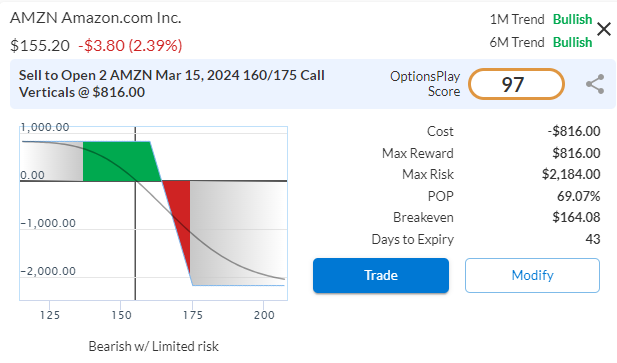
Task: Close the AMZN trade idea panel
Action: pos(604,29)
